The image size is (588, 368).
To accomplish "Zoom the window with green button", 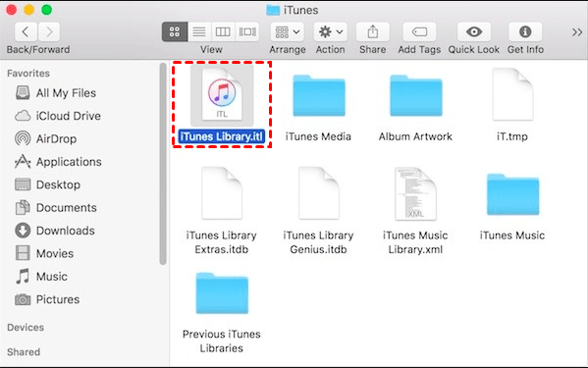I will [x=47, y=10].
